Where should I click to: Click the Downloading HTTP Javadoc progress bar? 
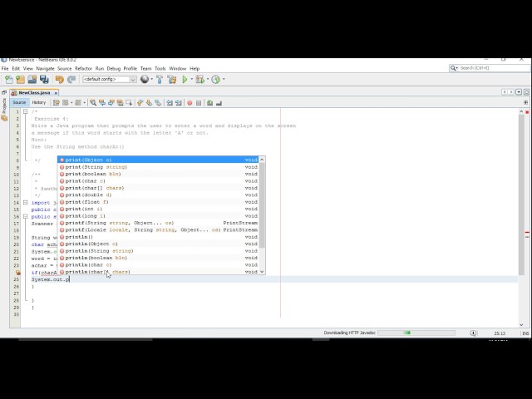[416, 332]
